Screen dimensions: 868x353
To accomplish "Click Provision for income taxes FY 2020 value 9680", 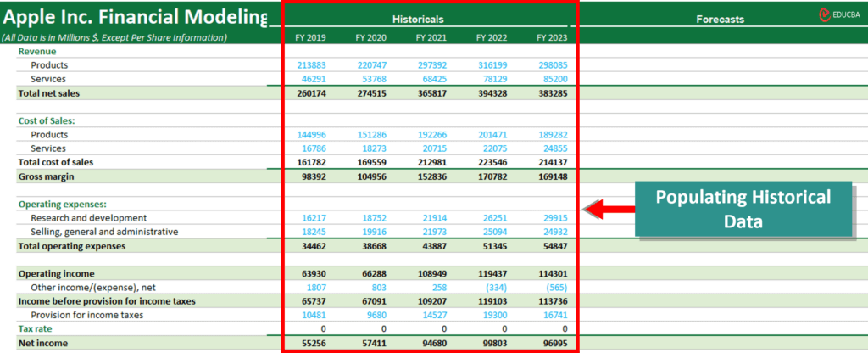I will [x=376, y=316].
